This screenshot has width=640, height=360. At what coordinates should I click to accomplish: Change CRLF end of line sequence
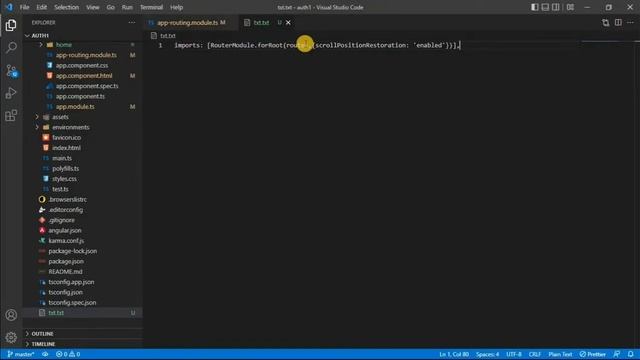coord(535,354)
